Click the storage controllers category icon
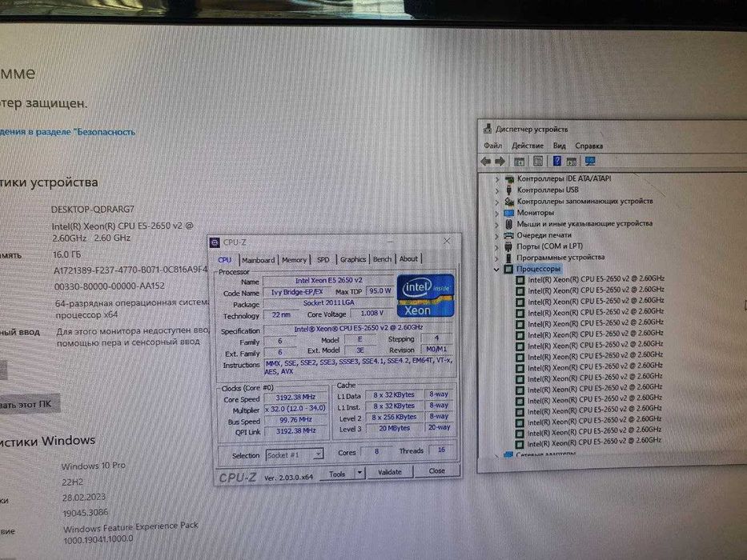Image resolution: width=747 pixels, height=560 pixels. click(508, 202)
